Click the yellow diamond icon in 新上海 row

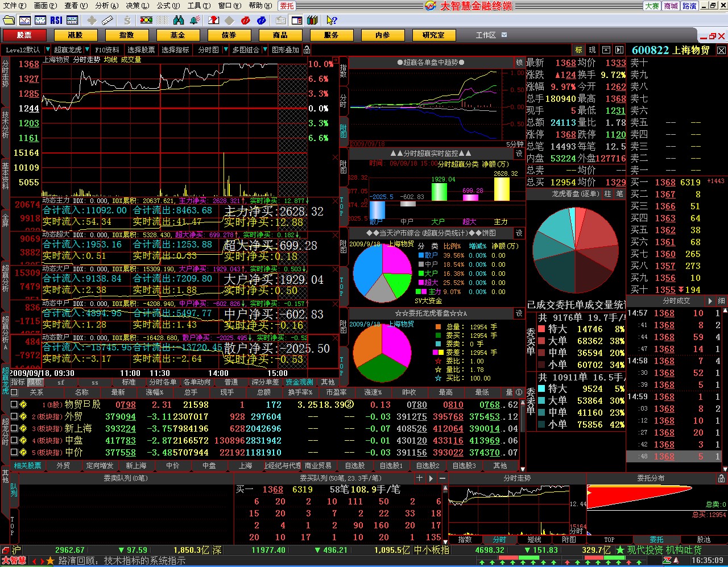click(x=23, y=429)
